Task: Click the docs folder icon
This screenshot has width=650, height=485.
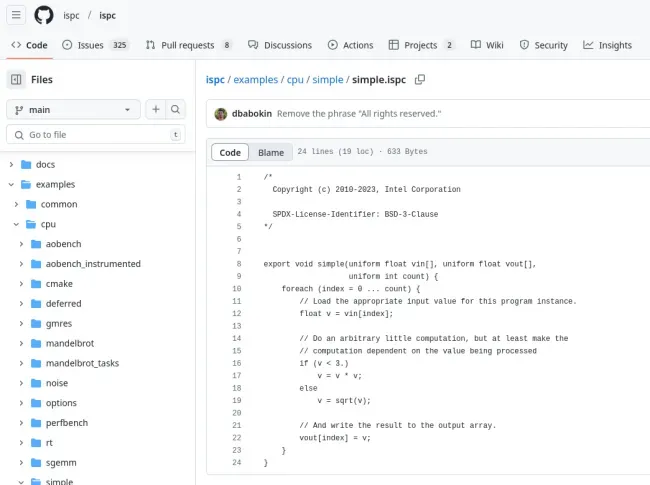Action: [26, 165]
